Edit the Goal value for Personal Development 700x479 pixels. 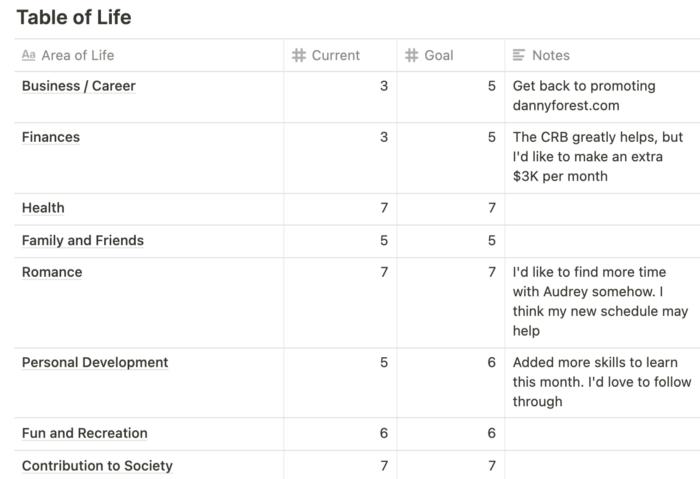coord(451,383)
